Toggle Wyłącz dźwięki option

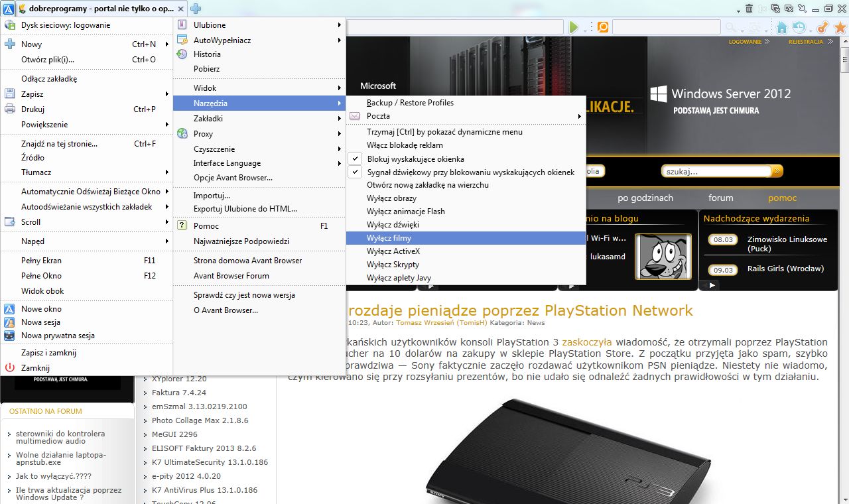point(466,225)
